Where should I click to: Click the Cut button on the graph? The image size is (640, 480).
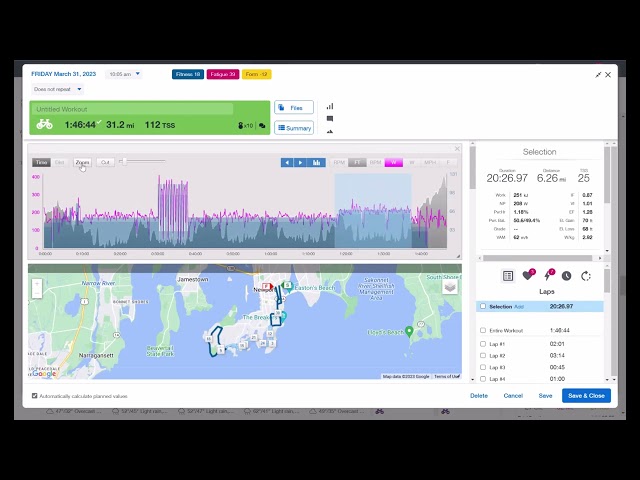point(105,162)
